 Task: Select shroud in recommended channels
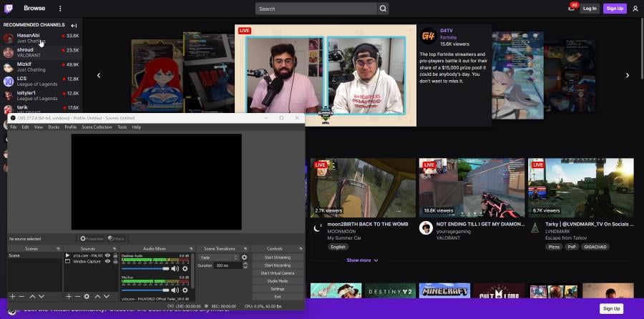click(41, 52)
